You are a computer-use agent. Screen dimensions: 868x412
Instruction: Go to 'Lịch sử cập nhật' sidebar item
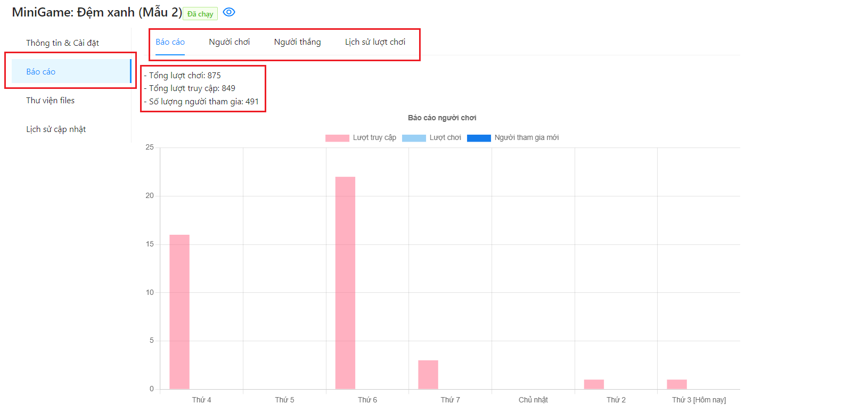(56, 129)
